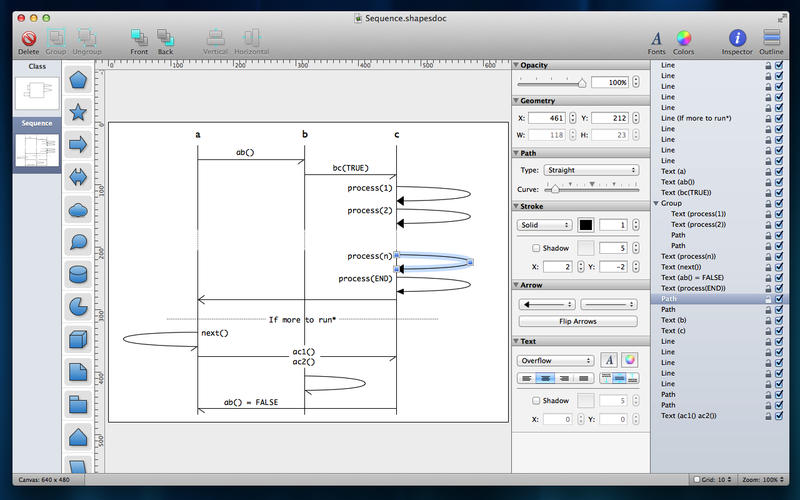Viewport: 800px width, 500px height.
Task: Click the Flip Arrows button
Action: [x=578, y=321]
